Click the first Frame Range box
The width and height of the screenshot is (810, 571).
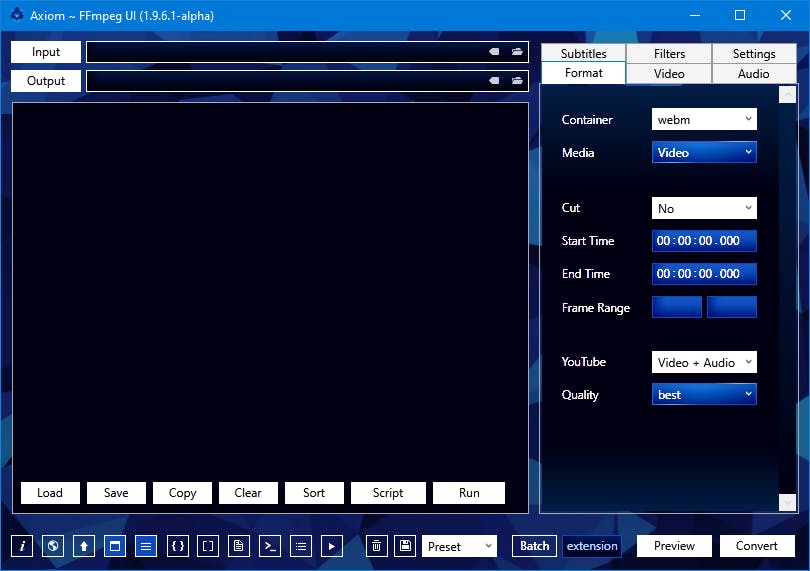pos(677,307)
